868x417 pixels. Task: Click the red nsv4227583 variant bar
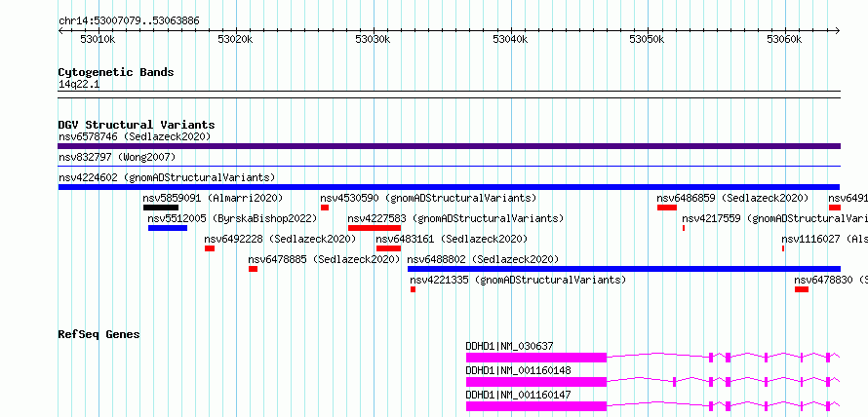pyautogui.click(x=375, y=228)
